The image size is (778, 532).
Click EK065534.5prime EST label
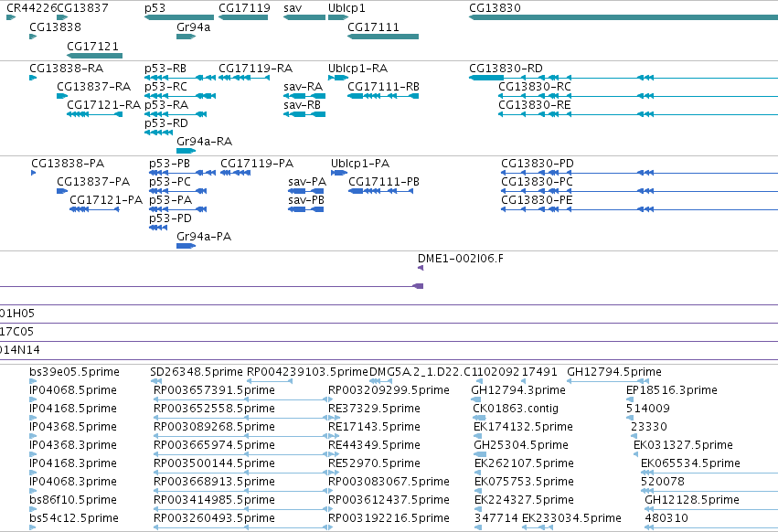click(690, 463)
